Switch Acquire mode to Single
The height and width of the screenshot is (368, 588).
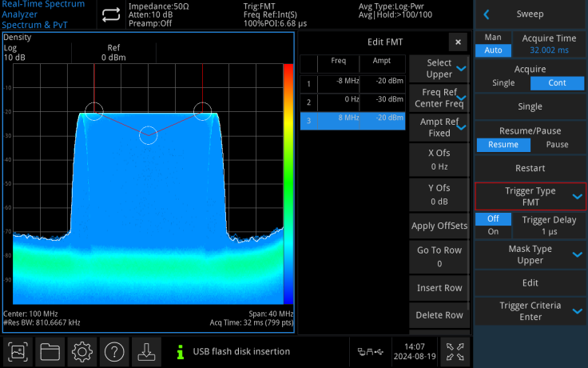(503, 83)
